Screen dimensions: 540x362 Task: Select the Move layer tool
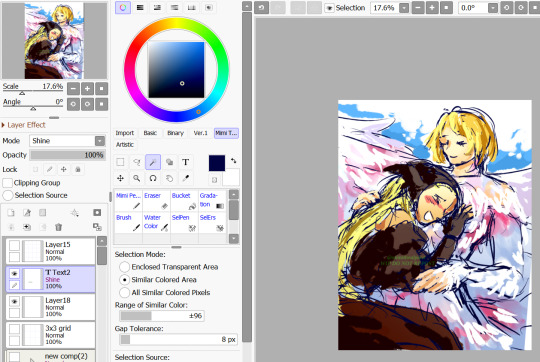point(120,178)
